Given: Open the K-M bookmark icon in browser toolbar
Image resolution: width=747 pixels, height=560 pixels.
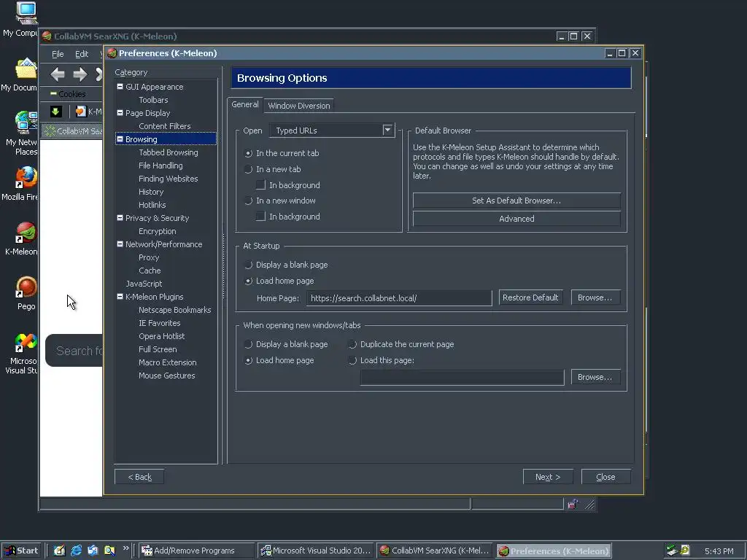Looking at the screenshot, I should pyautogui.click(x=81, y=112).
